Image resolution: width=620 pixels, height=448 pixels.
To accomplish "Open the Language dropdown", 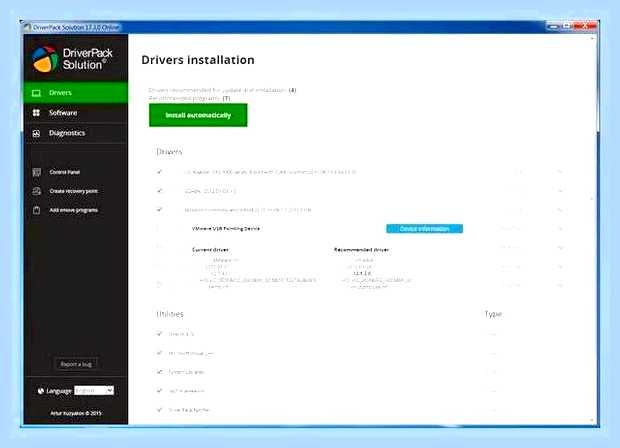I will point(94,391).
